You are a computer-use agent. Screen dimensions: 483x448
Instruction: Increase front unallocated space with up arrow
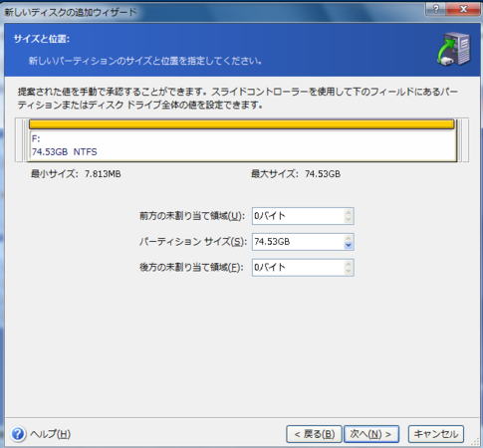[348, 212]
